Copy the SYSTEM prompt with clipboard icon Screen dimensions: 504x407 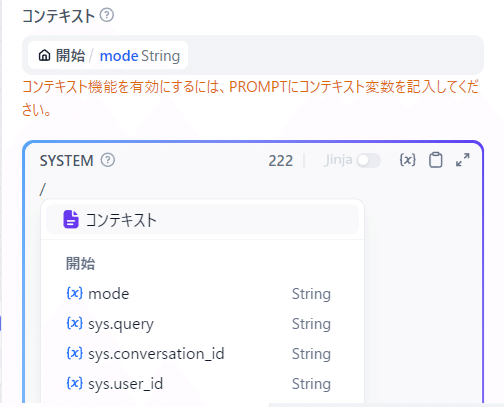coord(435,160)
